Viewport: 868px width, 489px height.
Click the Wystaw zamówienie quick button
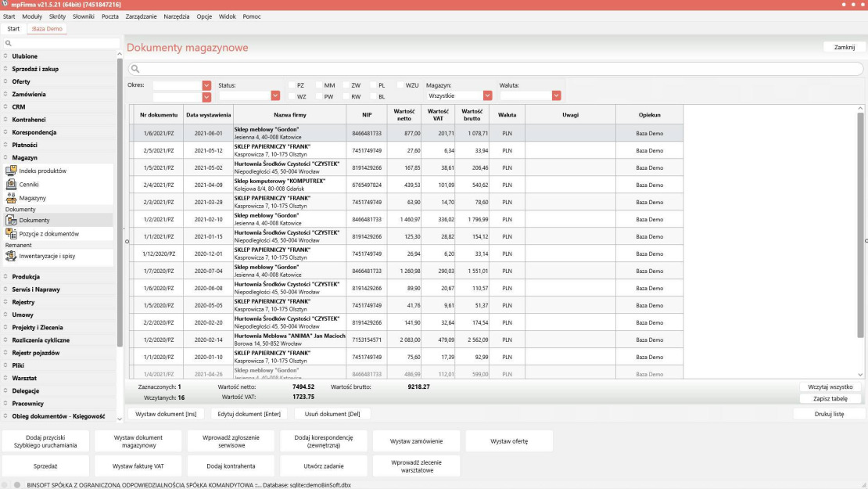(416, 441)
